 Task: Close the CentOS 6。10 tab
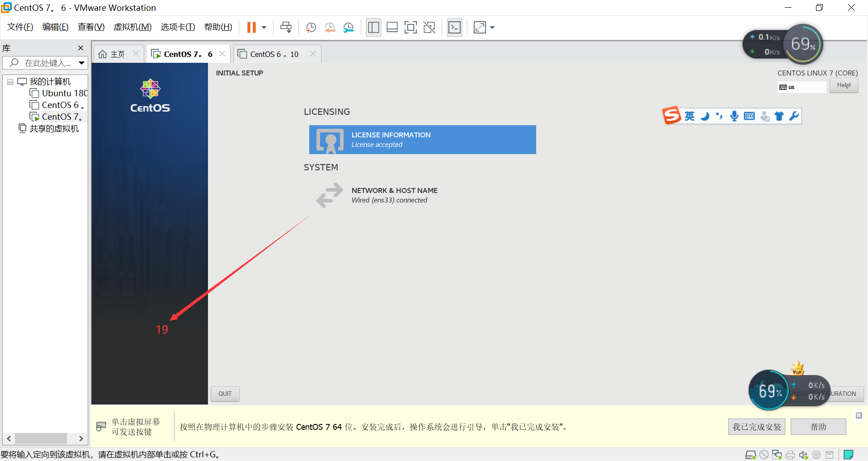click(313, 54)
